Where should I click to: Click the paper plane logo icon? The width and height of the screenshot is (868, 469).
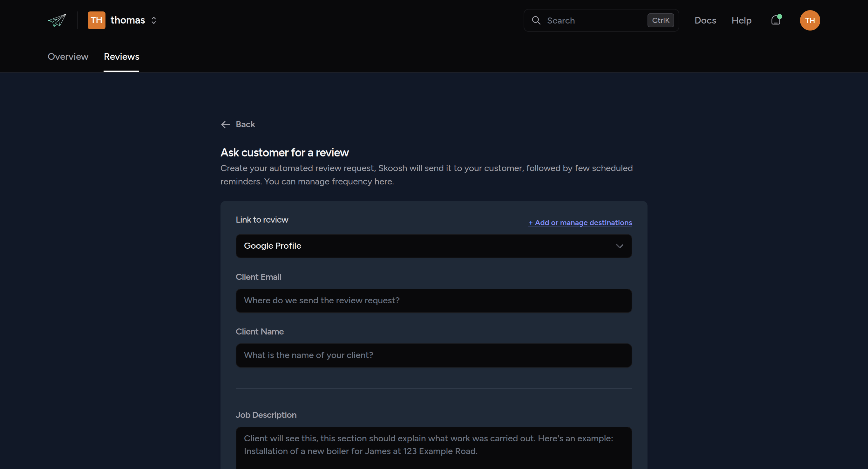[x=57, y=20]
